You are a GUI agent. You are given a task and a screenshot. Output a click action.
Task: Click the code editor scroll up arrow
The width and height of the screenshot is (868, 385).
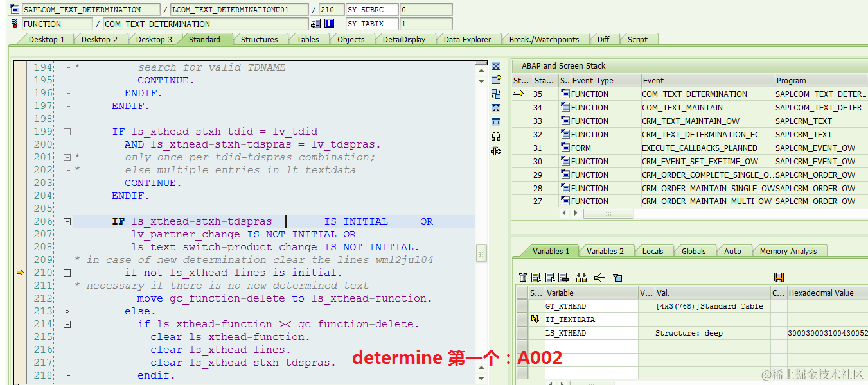pos(481,69)
